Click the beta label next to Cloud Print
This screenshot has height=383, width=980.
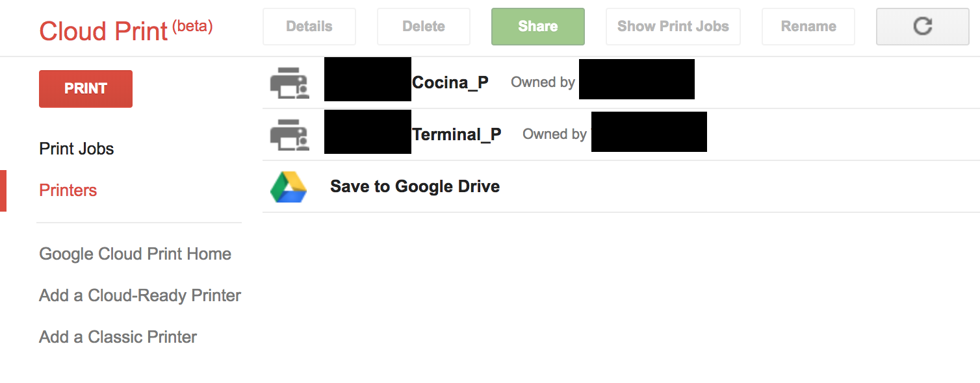[x=194, y=25]
